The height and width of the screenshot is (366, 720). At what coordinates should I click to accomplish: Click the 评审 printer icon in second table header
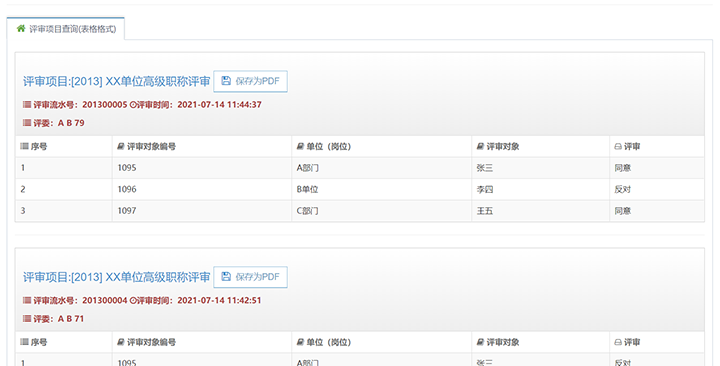pyautogui.click(x=618, y=342)
